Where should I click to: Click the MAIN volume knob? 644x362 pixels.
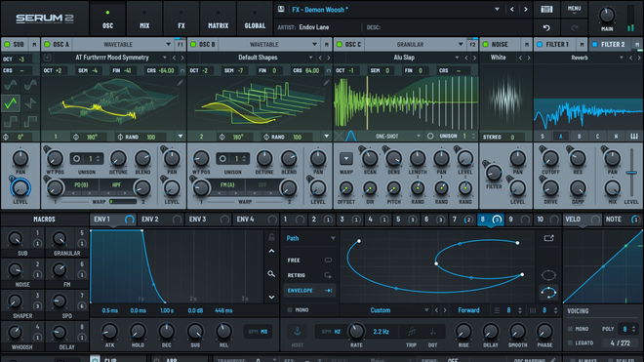pyautogui.click(x=607, y=16)
